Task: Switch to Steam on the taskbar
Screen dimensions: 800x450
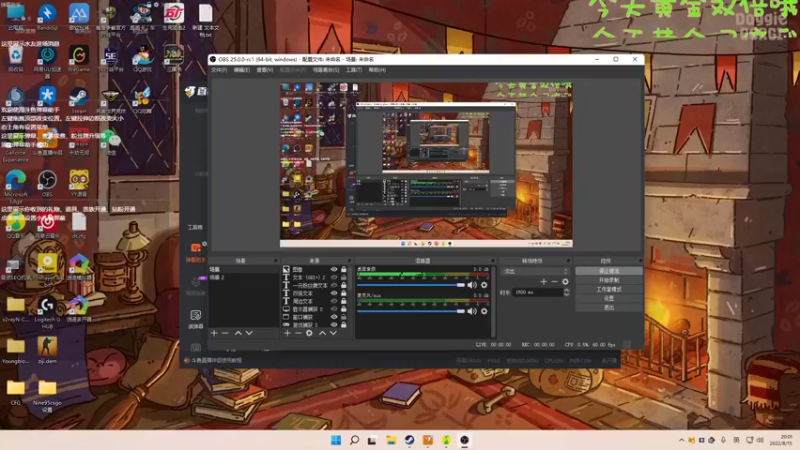Action: click(x=409, y=440)
